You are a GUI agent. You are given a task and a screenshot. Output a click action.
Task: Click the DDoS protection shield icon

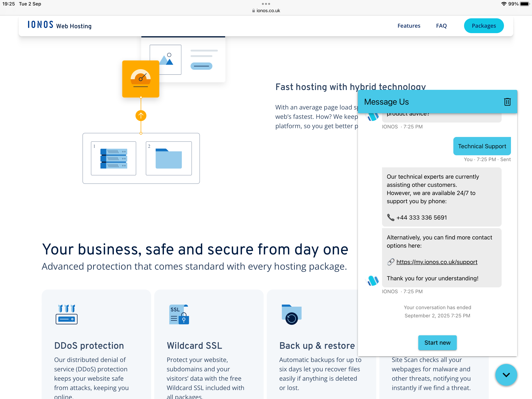pos(66,314)
